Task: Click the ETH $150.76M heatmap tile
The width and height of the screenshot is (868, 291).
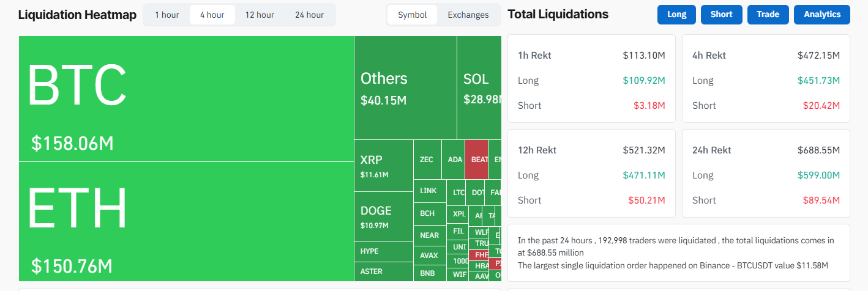Action: (x=186, y=221)
